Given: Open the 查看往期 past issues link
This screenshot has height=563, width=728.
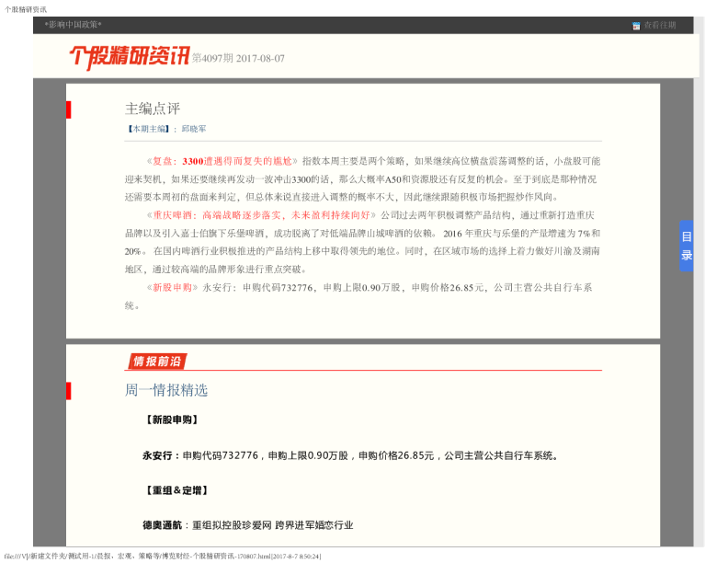Looking at the screenshot, I should [x=659, y=26].
